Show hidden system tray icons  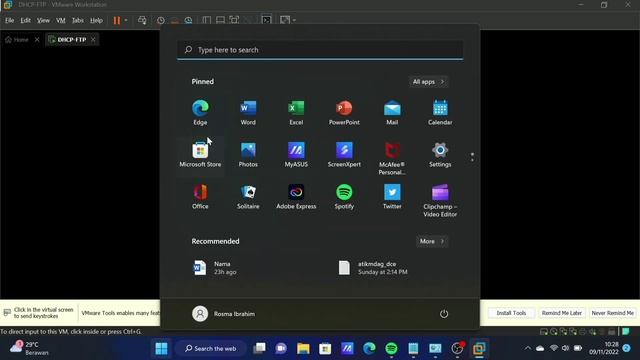(x=528, y=348)
